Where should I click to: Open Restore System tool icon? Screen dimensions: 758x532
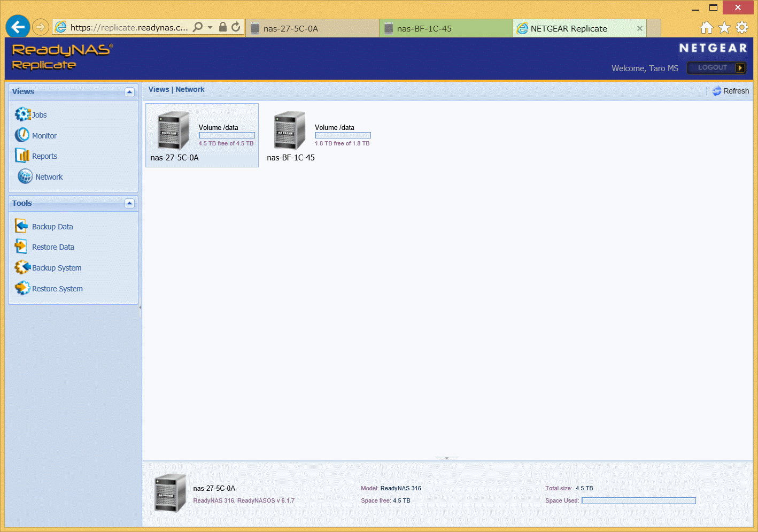tap(22, 288)
